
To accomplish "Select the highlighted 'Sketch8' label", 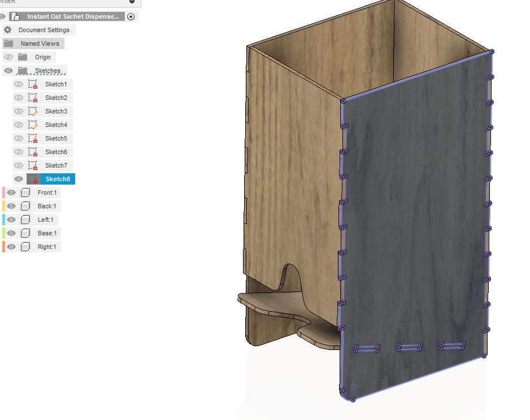I will point(58,179).
